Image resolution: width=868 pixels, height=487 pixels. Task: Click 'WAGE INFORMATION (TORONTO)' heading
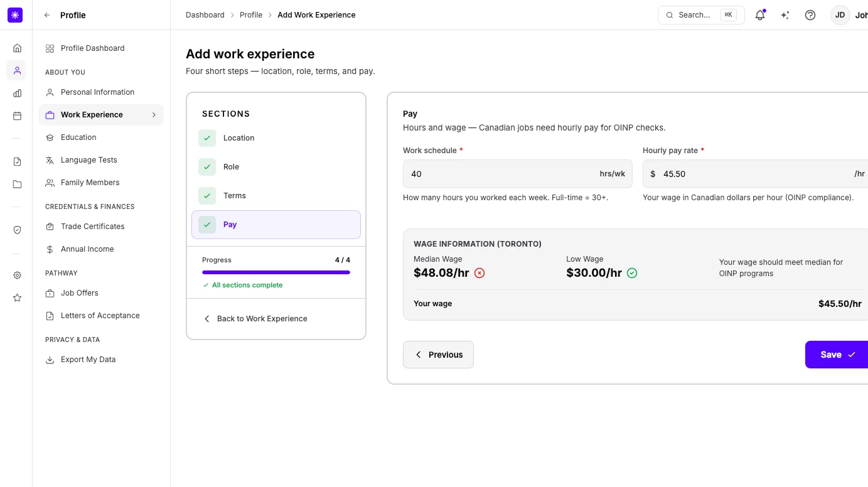pos(478,244)
